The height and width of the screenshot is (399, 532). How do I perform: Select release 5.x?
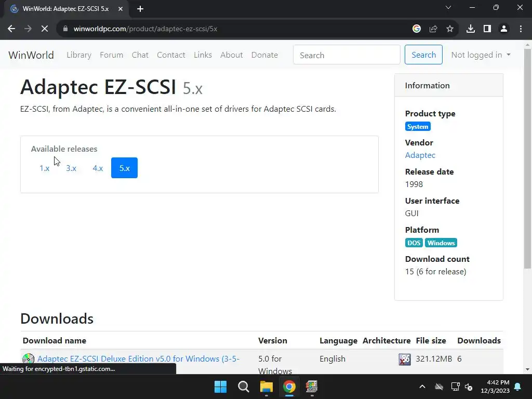tap(125, 168)
